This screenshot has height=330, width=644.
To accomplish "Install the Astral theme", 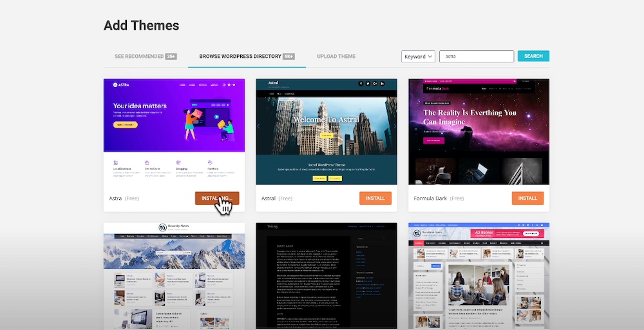I will coord(375,198).
